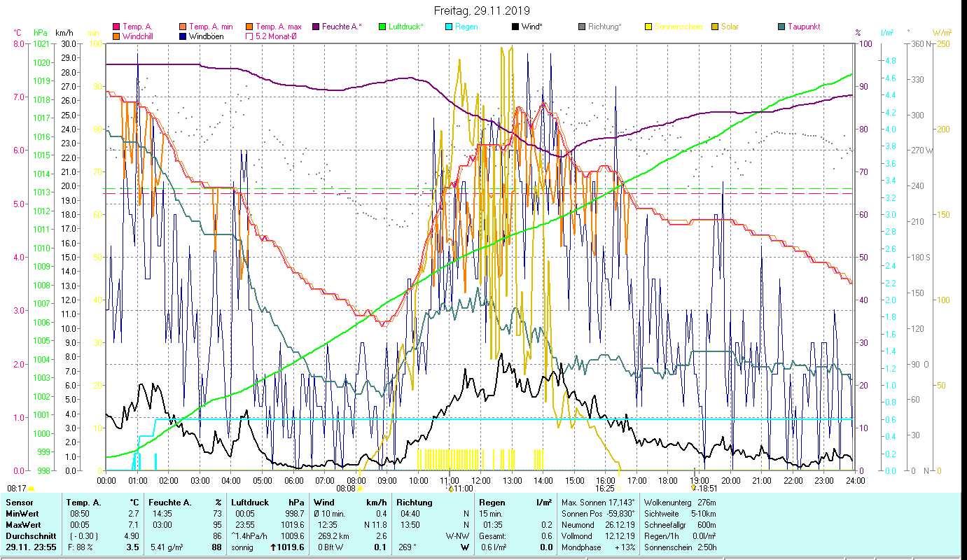Click the 'Schneefallgr 600m' entry
This screenshot has height=560, width=967.
pyautogui.click(x=680, y=525)
